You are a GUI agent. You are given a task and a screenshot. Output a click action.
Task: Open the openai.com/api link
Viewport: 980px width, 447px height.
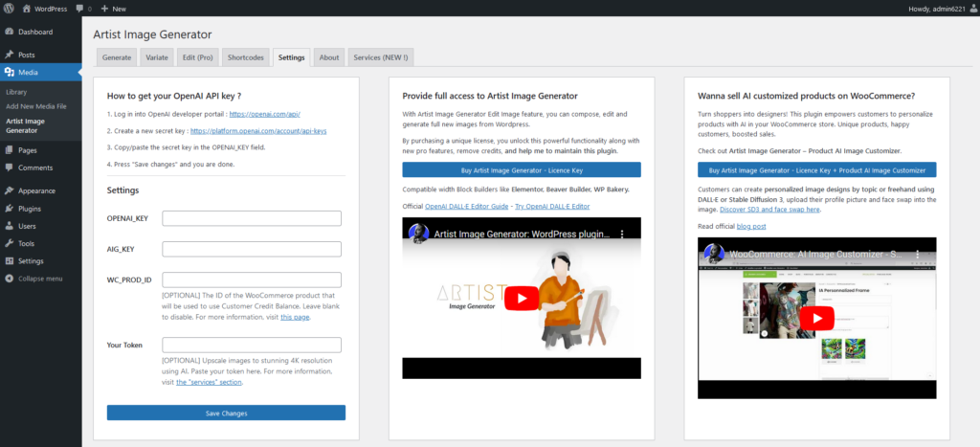click(x=266, y=115)
